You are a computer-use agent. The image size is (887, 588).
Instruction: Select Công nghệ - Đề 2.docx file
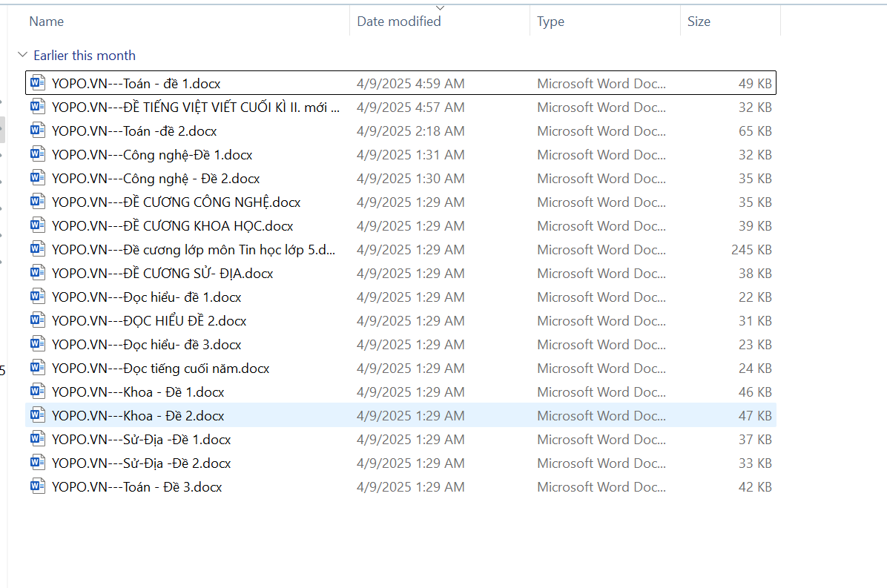click(156, 179)
